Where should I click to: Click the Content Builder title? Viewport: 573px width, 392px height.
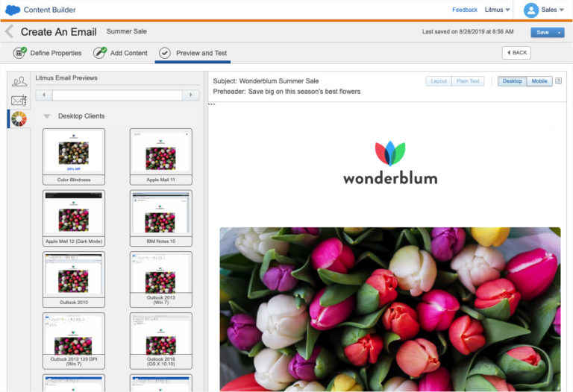[x=50, y=10]
